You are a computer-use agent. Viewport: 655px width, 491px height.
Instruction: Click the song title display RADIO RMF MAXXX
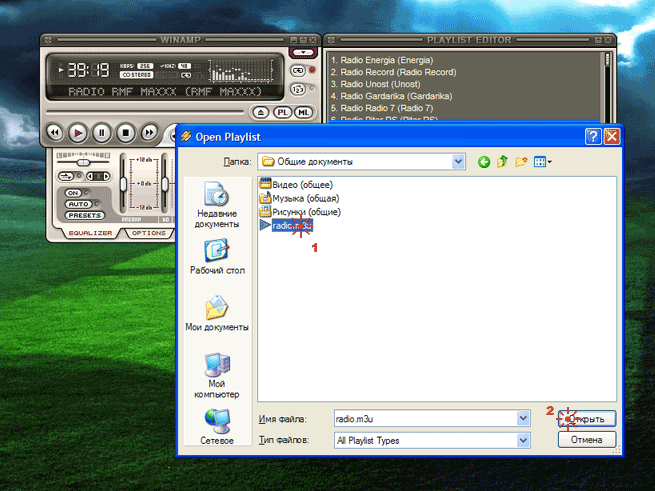click(165, 92)
